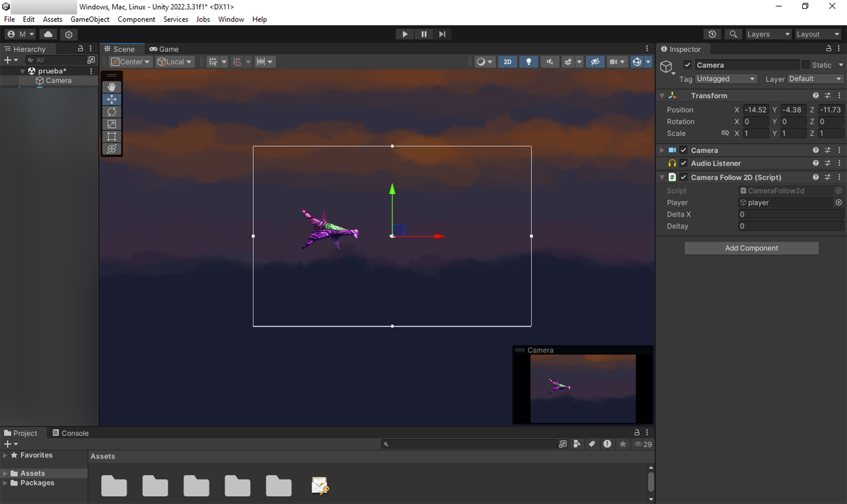The height and width of the screenshot is (504, 847).
Task: Open the Tag Untagged dropdown
Action: tap(726, 79)
